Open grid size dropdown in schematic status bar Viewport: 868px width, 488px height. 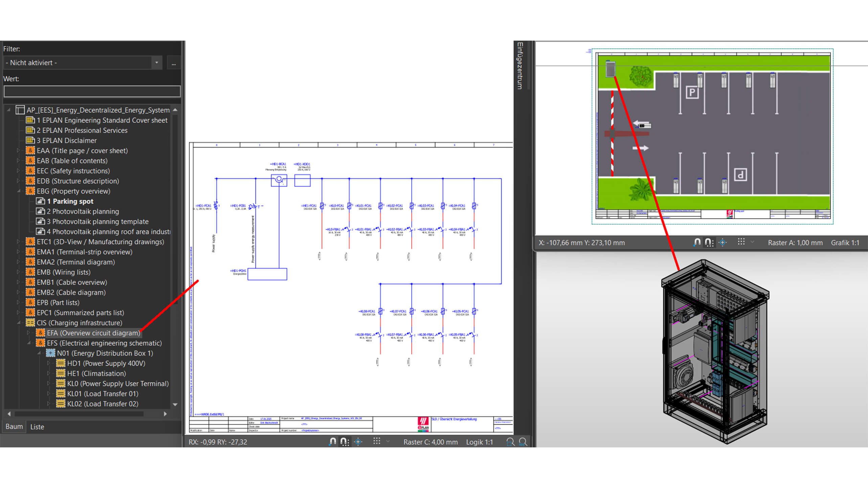coord(388,441)
